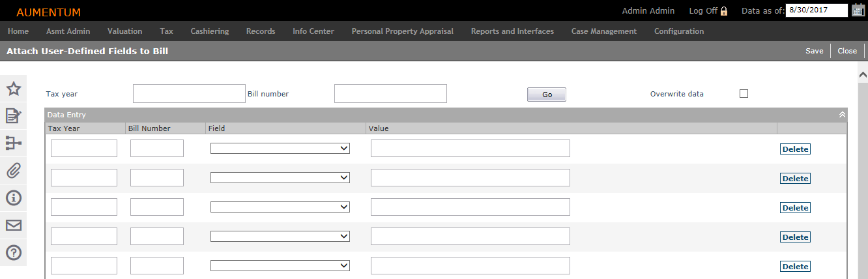Click the Log Off lock icon

pyautogui.click(x=724, y=11)
